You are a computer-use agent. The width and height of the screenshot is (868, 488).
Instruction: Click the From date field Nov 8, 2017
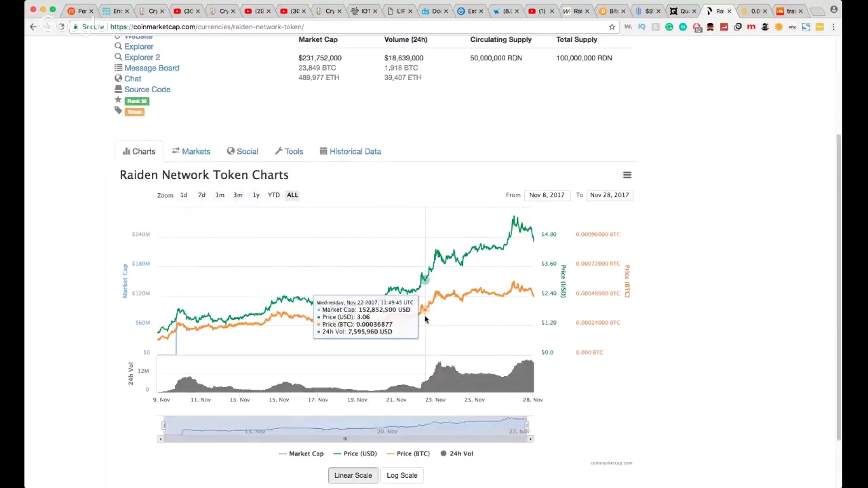[x=547, y=195]
